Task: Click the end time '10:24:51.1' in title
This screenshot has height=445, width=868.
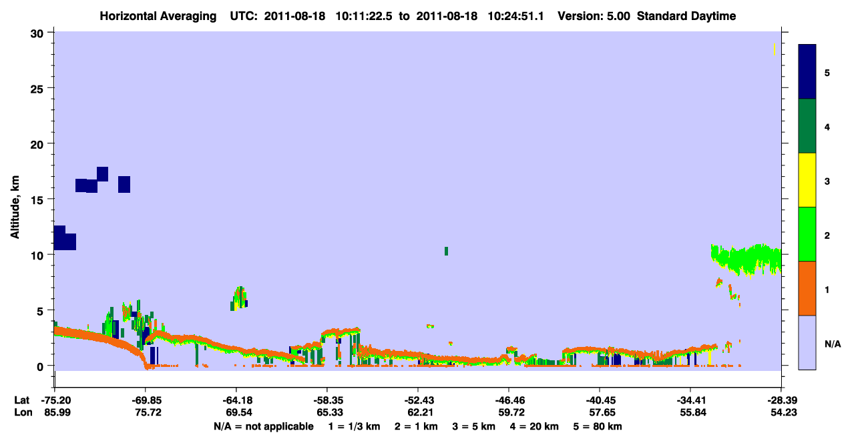Action: pos(516,16)
